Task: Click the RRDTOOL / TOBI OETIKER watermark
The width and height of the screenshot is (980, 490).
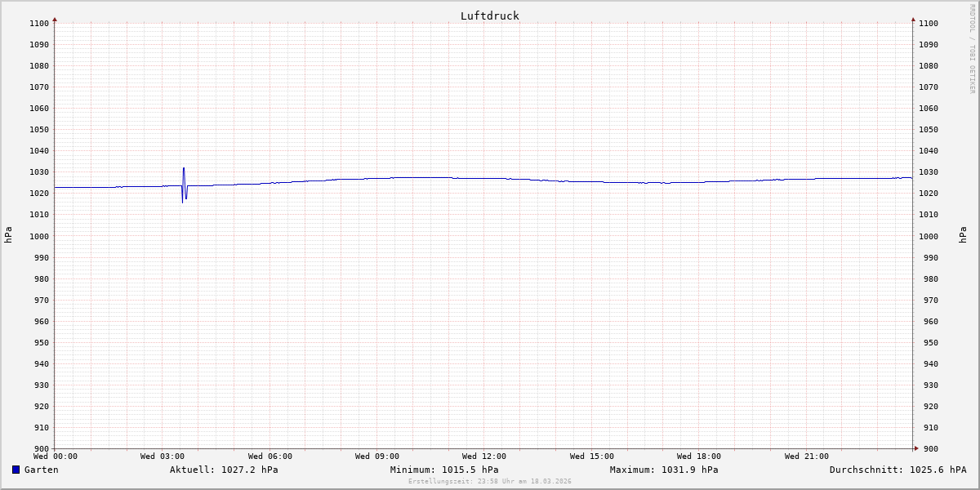Action: pyautogui.click(x=972, y=49)
